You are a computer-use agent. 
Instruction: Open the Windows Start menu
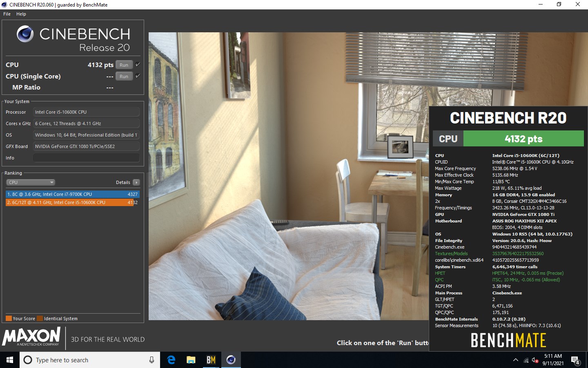point(10,360)
